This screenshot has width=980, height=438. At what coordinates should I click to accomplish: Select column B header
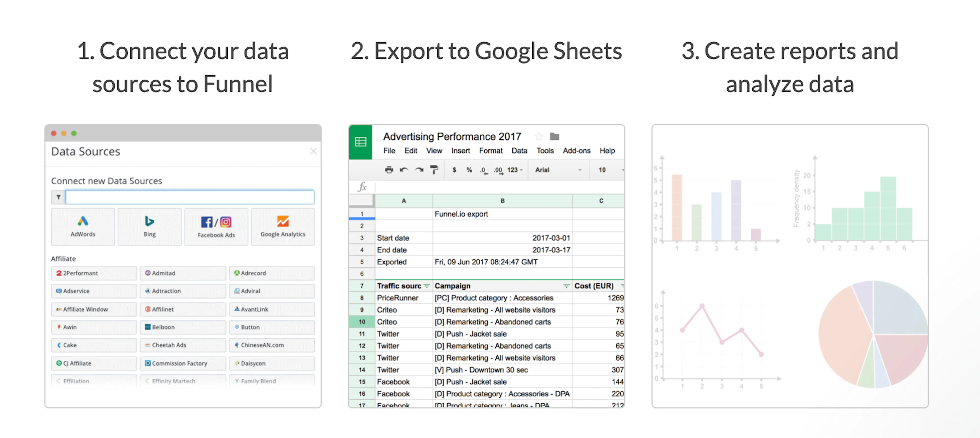[502, 201]
